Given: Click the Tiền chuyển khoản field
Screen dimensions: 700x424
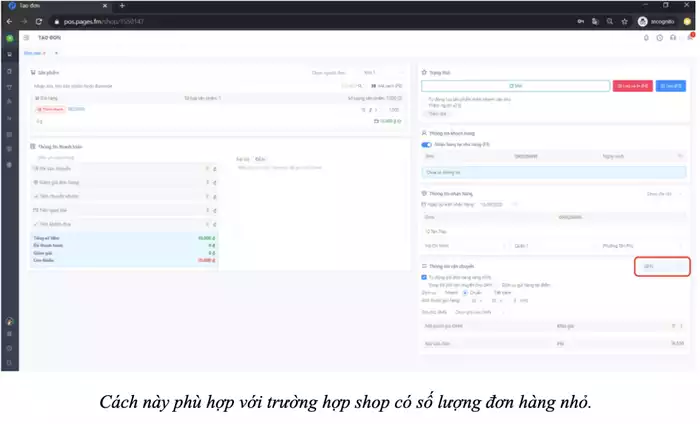Looking at the screenshot, I should click(x=124, y=196).
